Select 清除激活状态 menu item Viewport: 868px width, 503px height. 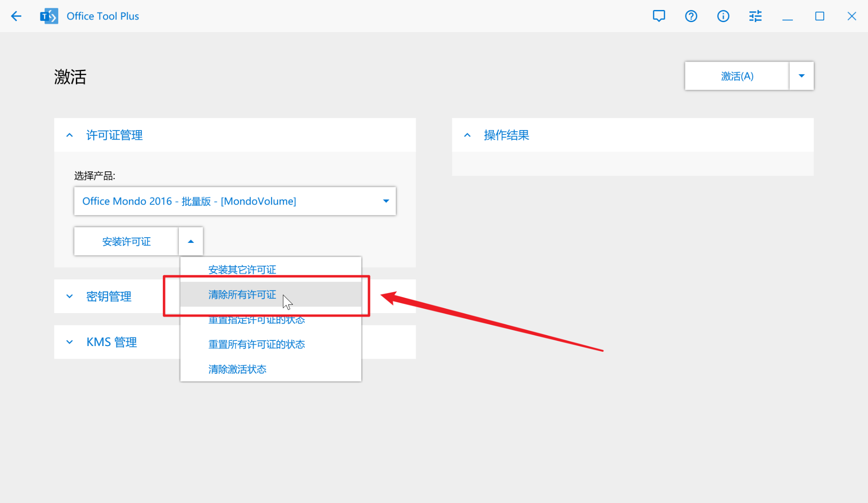[x=271, y=369]
